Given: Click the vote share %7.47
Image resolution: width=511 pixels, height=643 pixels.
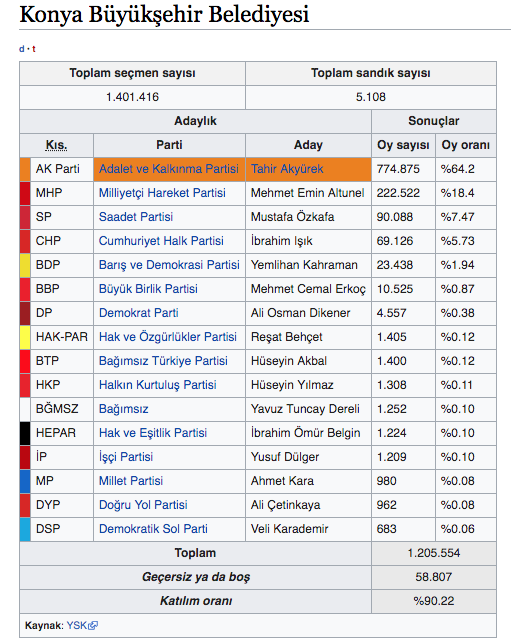Looking at the screenshot, I should (x=458, y=217).
